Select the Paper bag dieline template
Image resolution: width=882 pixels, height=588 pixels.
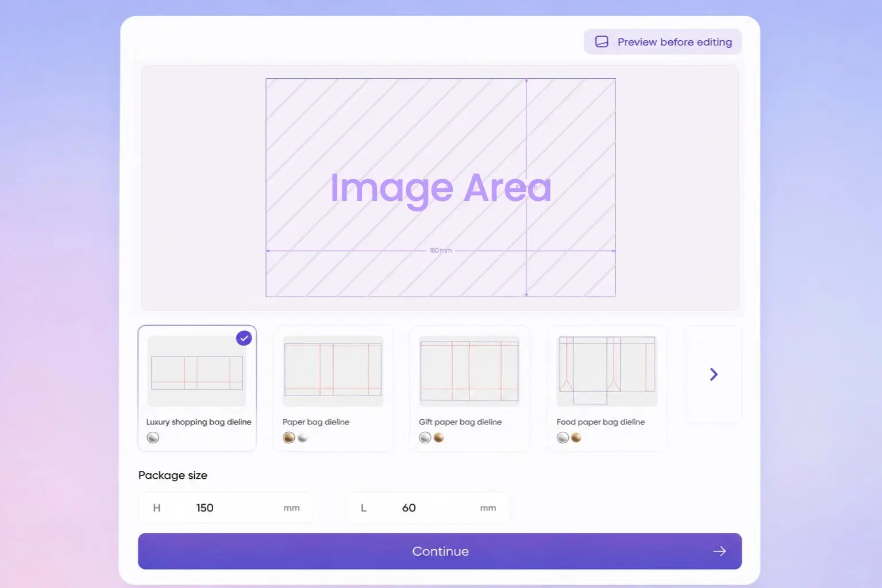[333, 388]
